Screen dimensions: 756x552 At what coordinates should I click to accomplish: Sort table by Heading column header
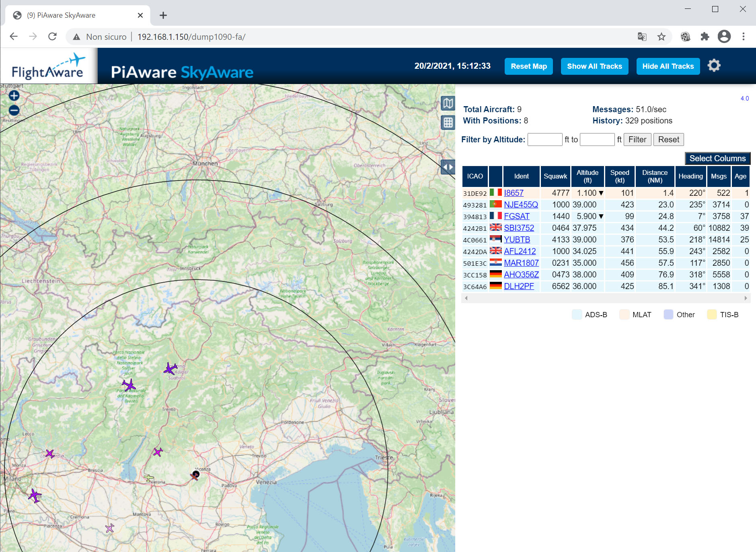pyautogui.click(x=690, y=176)
